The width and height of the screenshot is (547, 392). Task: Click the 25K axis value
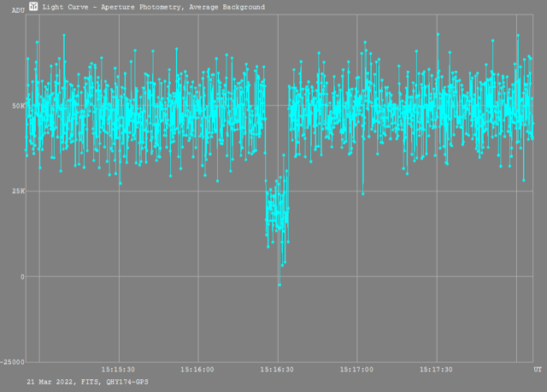tap(19, 191)
